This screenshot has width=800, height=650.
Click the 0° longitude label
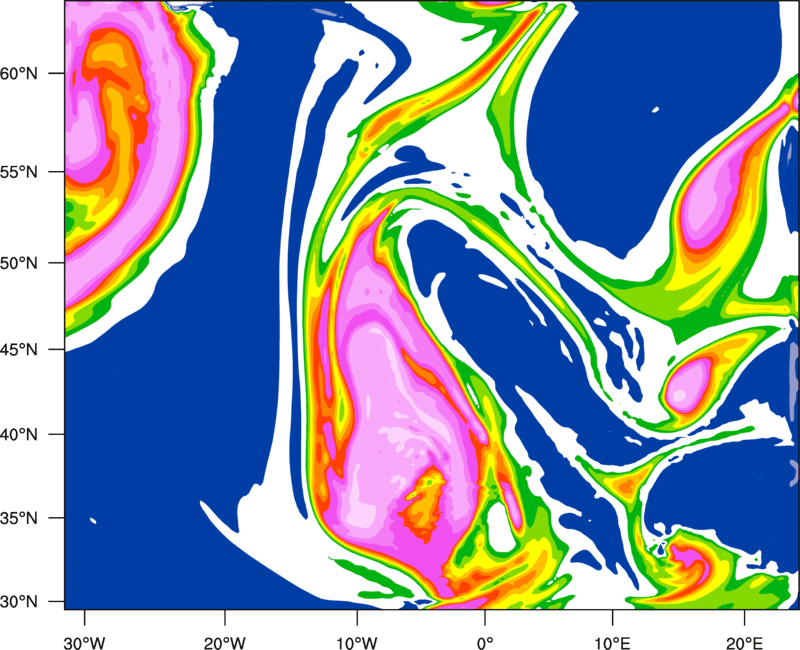pos(485,642)
